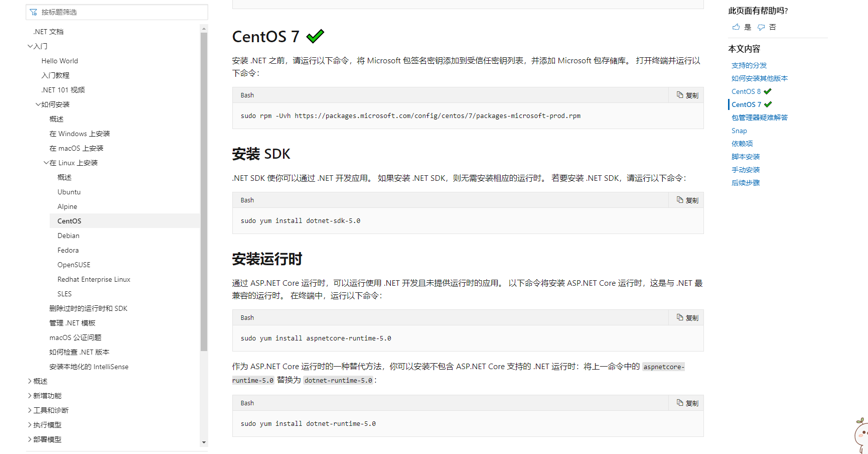The width and height of the screenshot is (868, 454).
Task: Open the 手动安装 anchor link
Action: pos(745,169)
